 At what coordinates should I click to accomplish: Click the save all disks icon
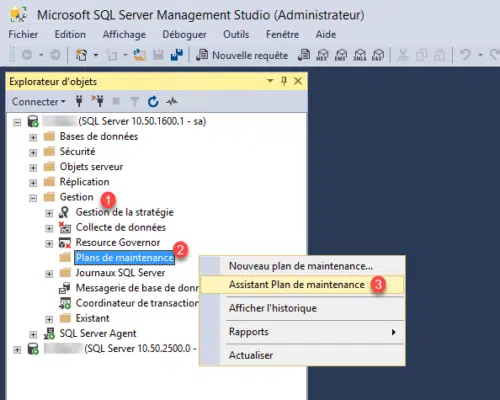click(177, 55)
